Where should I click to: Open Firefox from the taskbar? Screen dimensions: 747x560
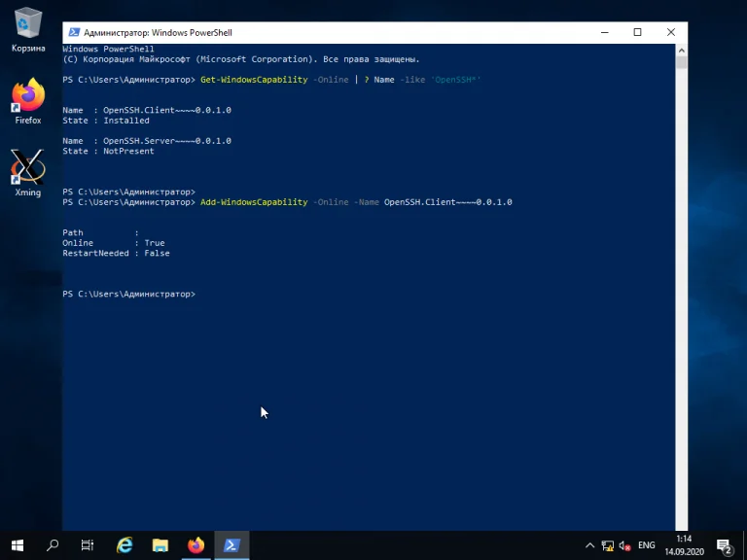(x=196, y=545)
